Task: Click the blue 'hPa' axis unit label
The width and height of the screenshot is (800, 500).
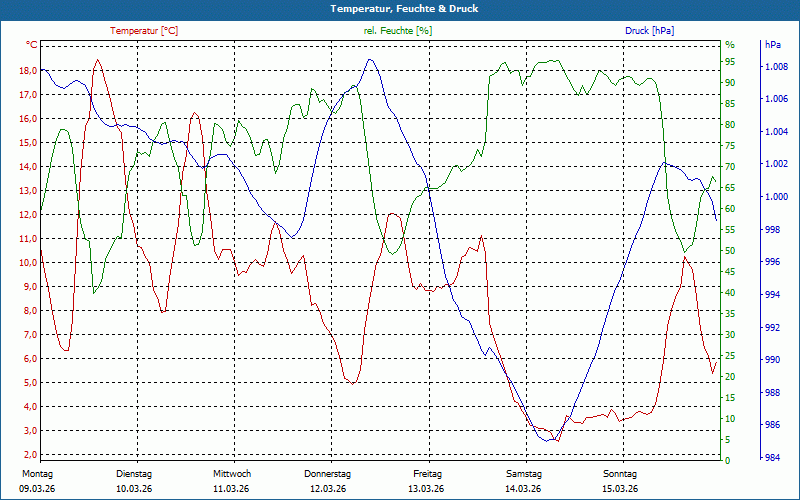Action: [x=773, y=45]
